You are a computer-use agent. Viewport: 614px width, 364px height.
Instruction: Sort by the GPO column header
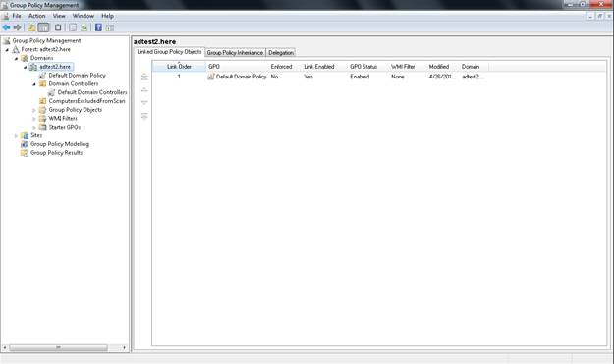(237, 67)
